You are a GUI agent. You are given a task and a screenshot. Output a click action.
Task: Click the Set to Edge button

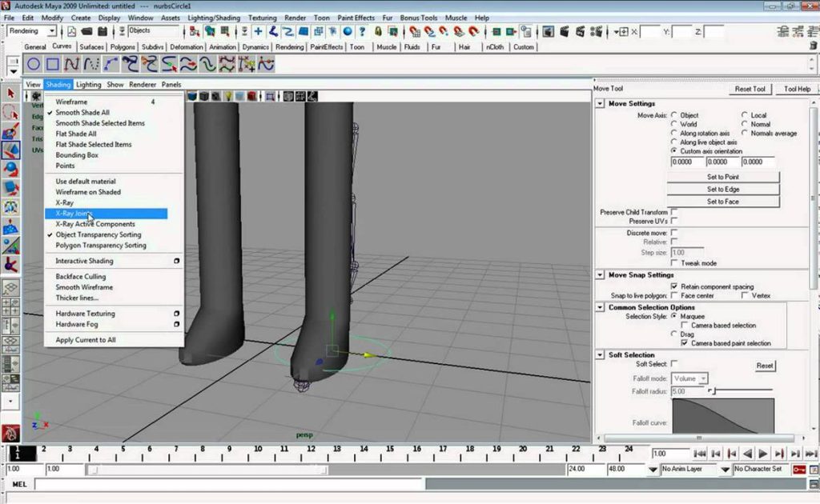(723, 190)
